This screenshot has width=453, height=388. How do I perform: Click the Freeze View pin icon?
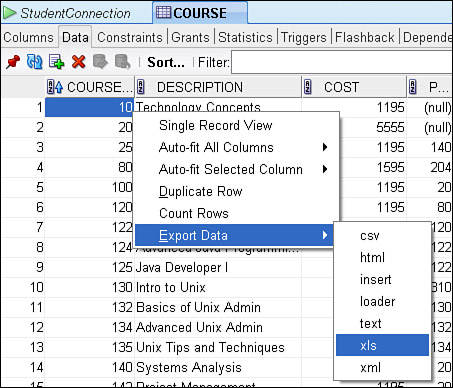[x=13, y=62]
